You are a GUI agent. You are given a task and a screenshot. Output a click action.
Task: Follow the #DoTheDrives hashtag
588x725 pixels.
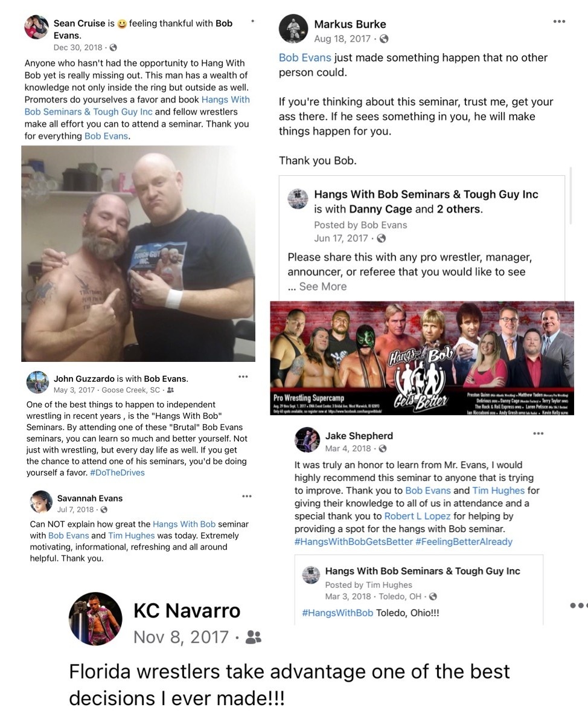[117, 472]
